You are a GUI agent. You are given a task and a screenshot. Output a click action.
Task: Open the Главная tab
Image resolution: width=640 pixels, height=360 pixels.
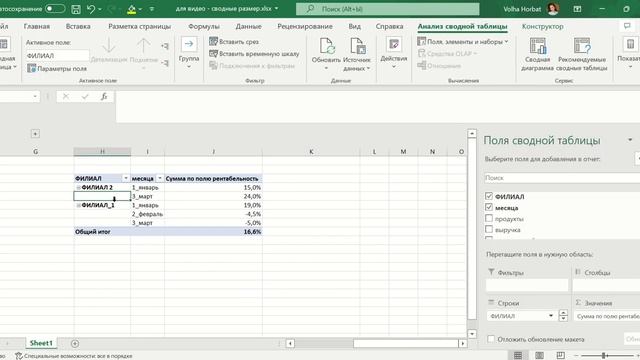[37, 26]
